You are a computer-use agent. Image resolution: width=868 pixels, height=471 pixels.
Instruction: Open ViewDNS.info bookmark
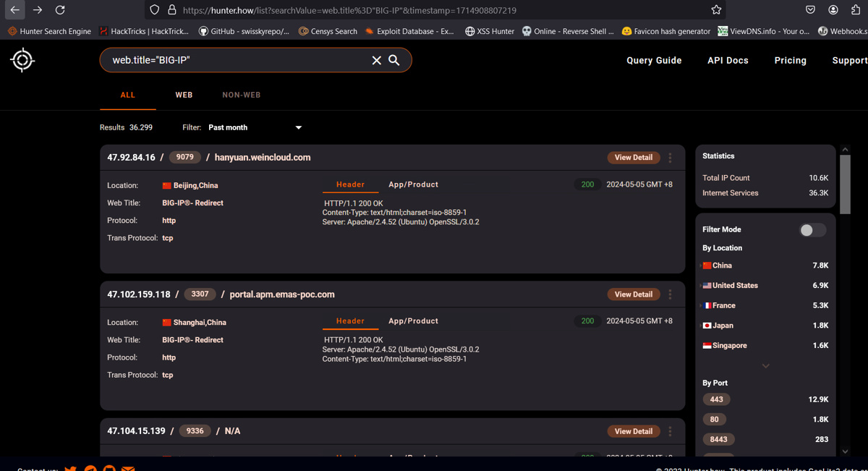click(764, 31)
